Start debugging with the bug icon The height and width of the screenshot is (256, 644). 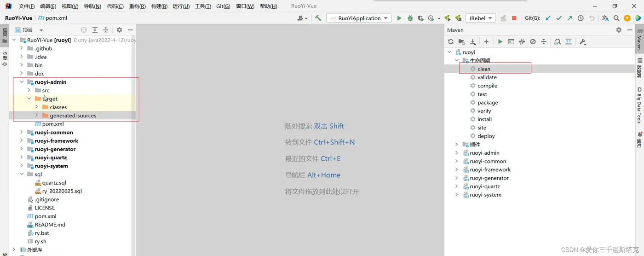(x=410, y=18)
